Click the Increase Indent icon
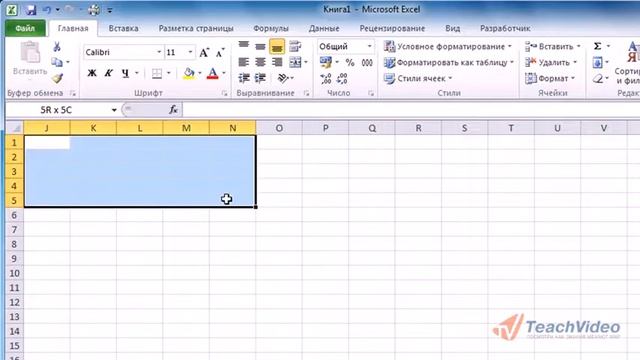Image resolution: width=640 pixels, height=360 pixels. (x=260, y=78)
